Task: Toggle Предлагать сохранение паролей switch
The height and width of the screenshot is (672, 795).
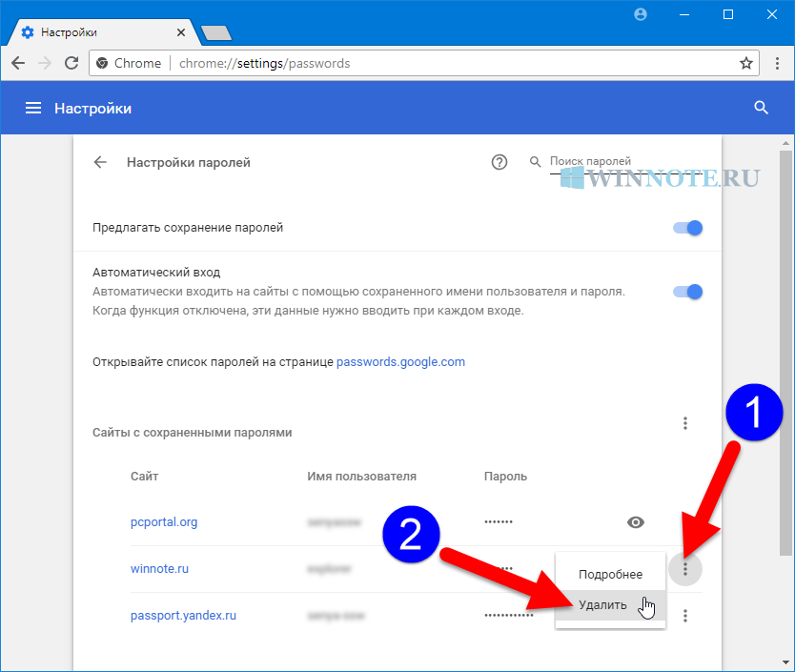Action: [687, 228]
